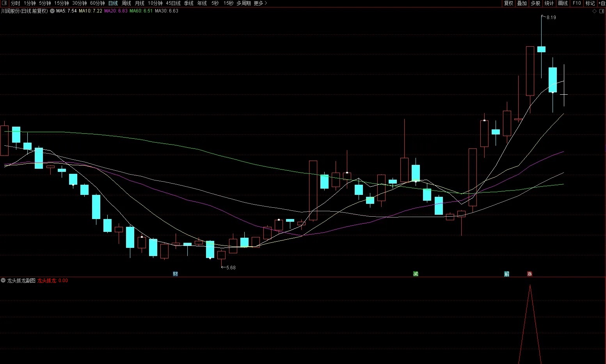The width and height of the screenshot is (606, 364).
Task: Select the 15秒 period tab
Action: tap(228, 3)
